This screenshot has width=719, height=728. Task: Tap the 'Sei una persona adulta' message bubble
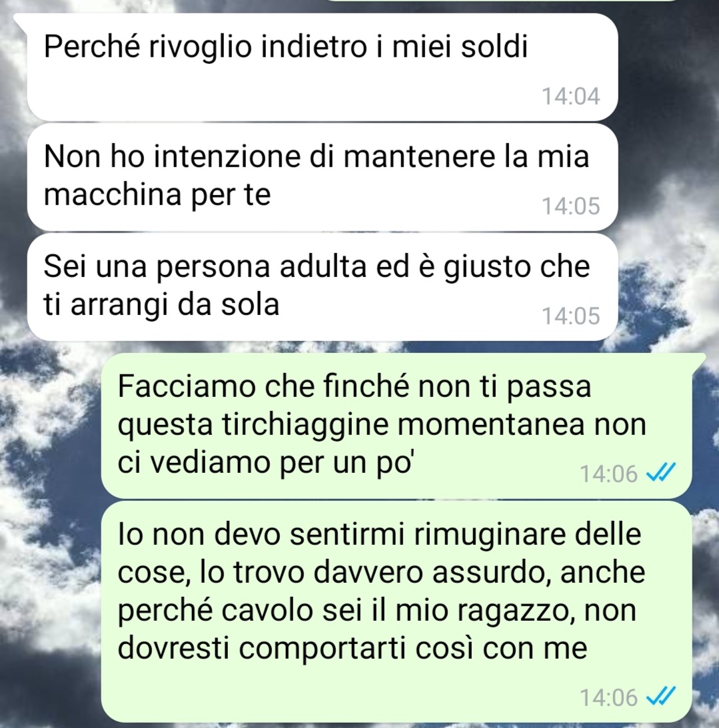coord(323,287)
